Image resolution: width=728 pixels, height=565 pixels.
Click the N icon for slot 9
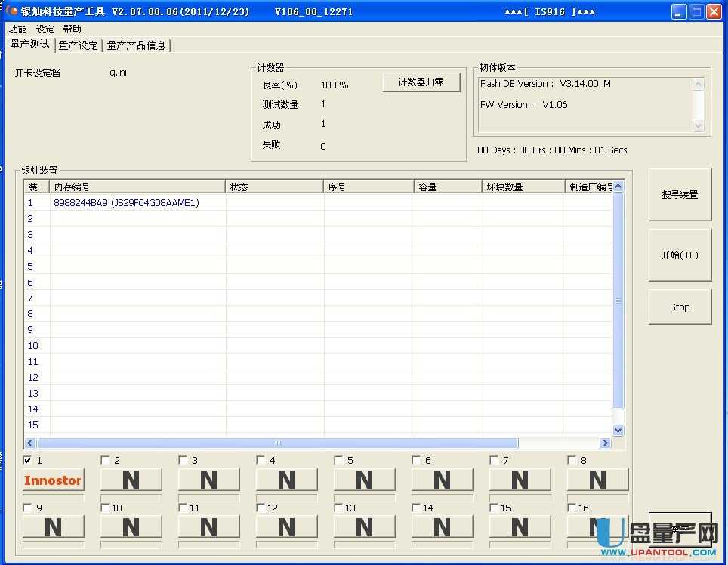pos(53,527)
